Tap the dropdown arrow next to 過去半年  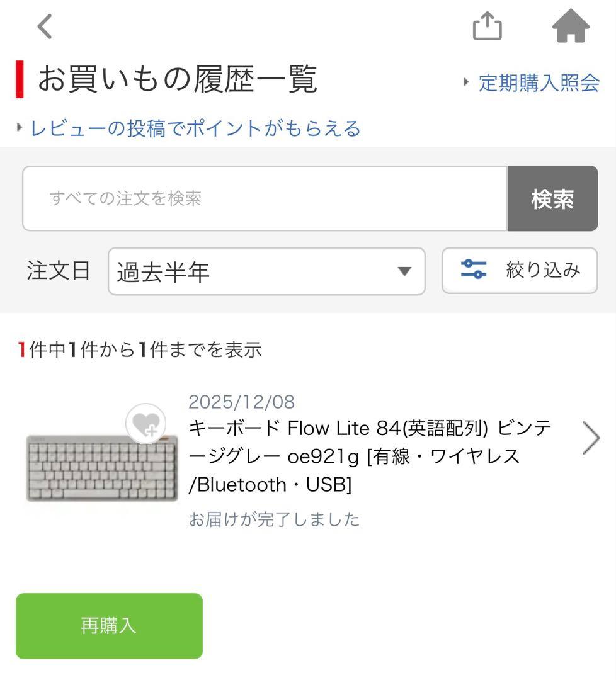pos(404,271)
